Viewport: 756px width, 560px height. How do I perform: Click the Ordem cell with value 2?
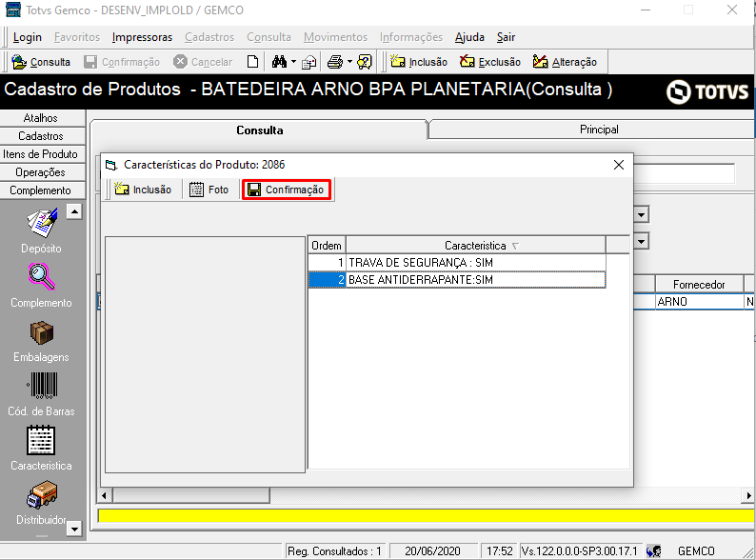pyautogui.click(x=327, y=280)
